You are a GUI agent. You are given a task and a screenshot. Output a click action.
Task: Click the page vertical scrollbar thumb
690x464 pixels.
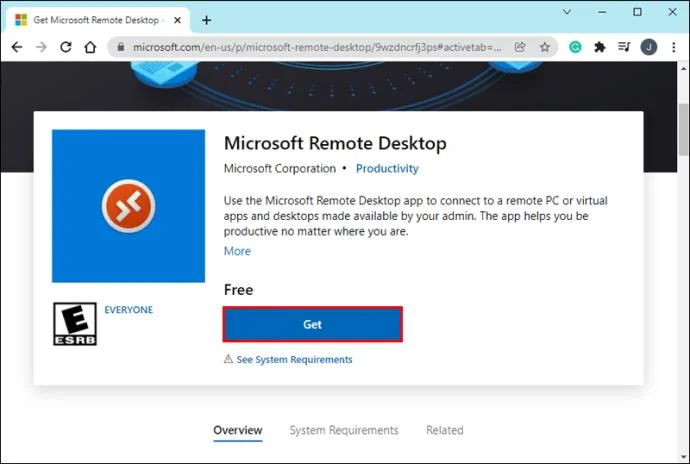[x=683, y=129]
